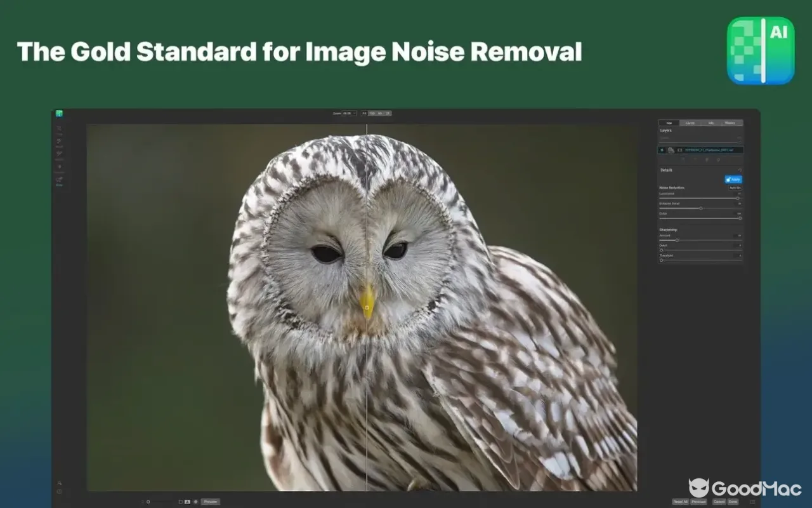Click the Preview button in the bottom bar
The height and width of the screenshot is (508, 812).
(211, 502)
